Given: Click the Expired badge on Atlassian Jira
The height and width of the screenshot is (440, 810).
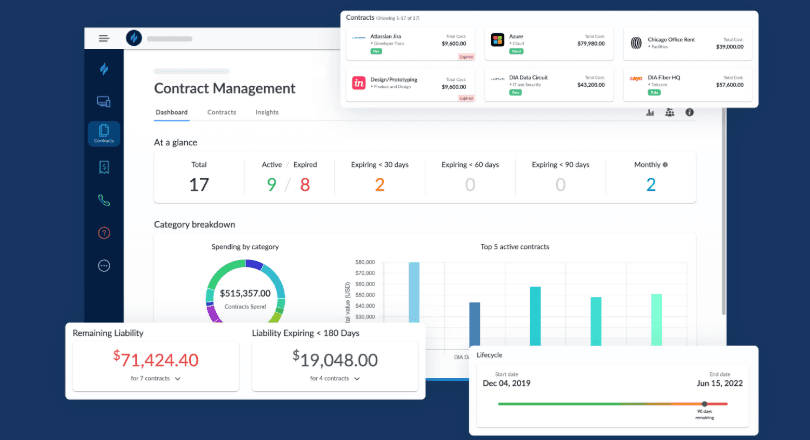Looking at the screenshot, I should 466,57.
